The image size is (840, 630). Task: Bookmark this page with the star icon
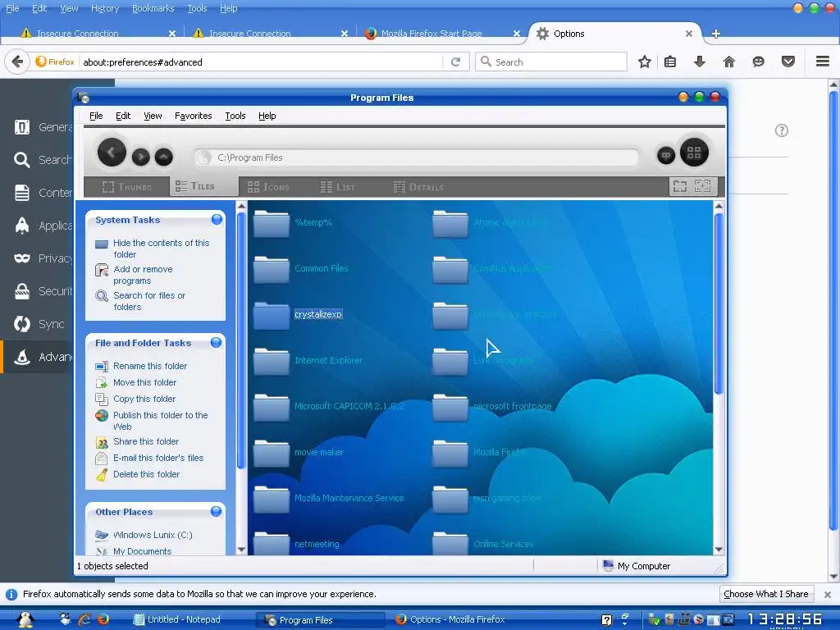click(645, 62)
